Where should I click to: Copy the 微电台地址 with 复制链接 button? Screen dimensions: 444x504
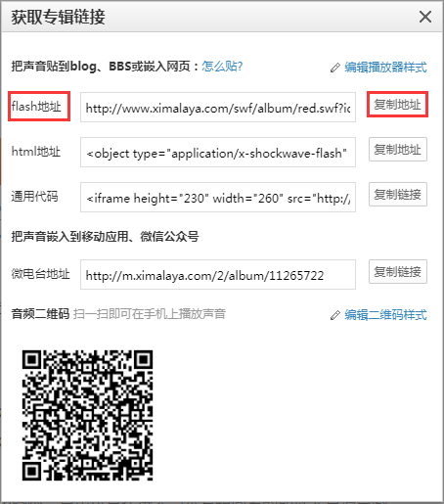tap(398, 271)
